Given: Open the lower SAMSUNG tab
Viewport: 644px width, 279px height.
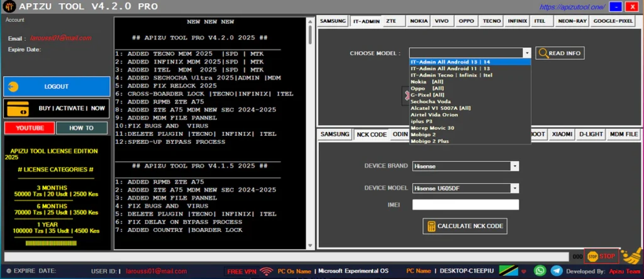Looking at the screenshot, I should pyautogui.click(x=335, y=134).
